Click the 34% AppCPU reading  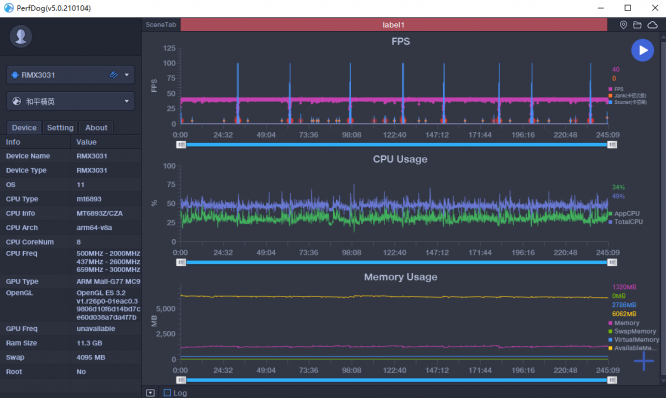point(618,187)
